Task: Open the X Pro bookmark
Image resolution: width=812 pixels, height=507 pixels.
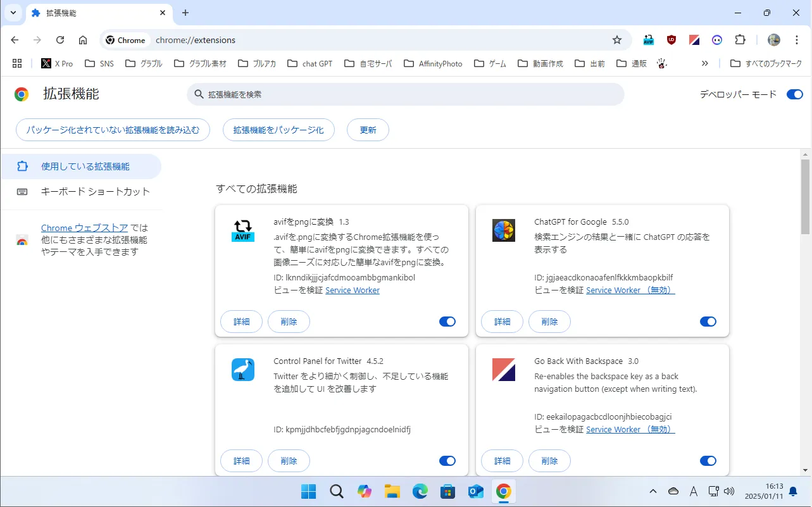Action: 57,63
